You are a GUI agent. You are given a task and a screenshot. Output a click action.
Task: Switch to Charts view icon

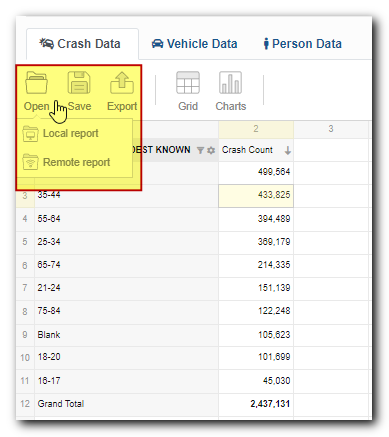(x=230, y=82)
